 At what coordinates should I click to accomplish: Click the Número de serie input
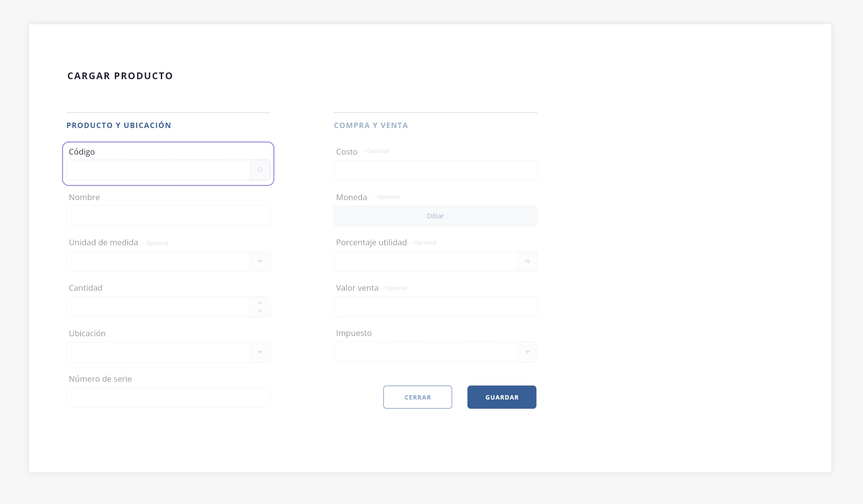pyautogui.click(x=168, y=398)
